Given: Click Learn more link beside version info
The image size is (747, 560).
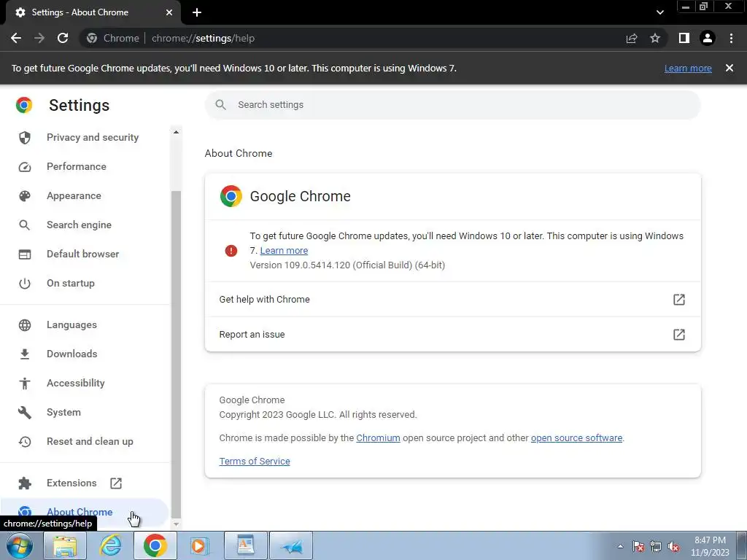Looking at the screenshot, I should [284, 251].
